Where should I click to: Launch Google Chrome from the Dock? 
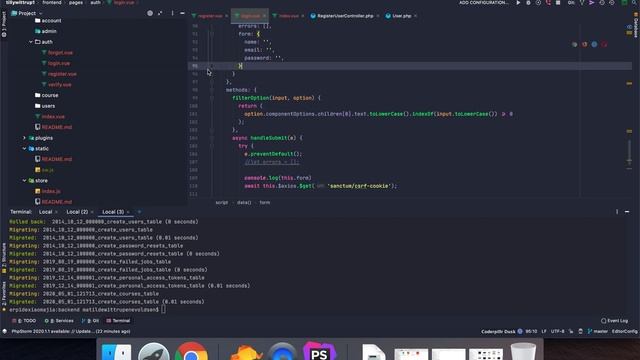pyautogui.click(x=191, y=352)
